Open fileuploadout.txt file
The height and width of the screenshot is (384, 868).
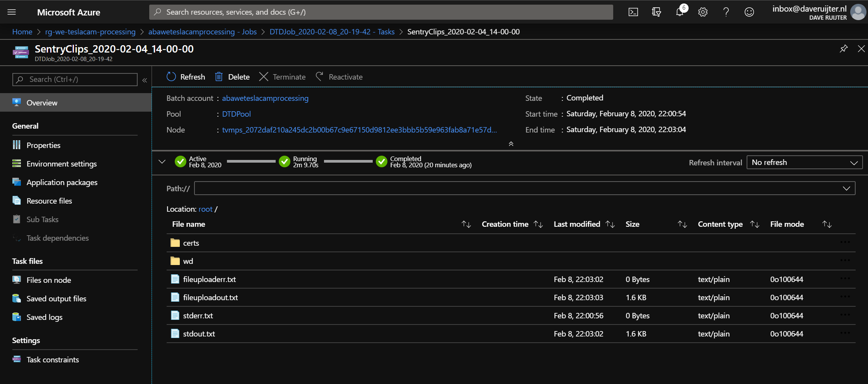210,297
